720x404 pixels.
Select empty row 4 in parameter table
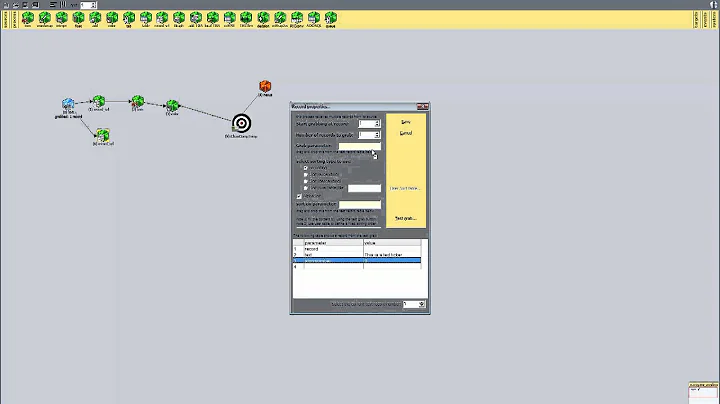[357, 266]
